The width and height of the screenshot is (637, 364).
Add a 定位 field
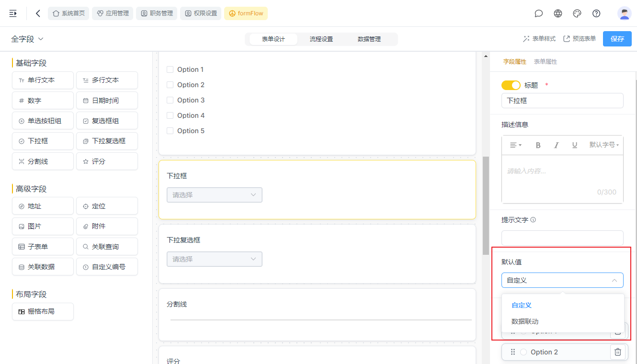pyautogui.click(x=107, y=206)
